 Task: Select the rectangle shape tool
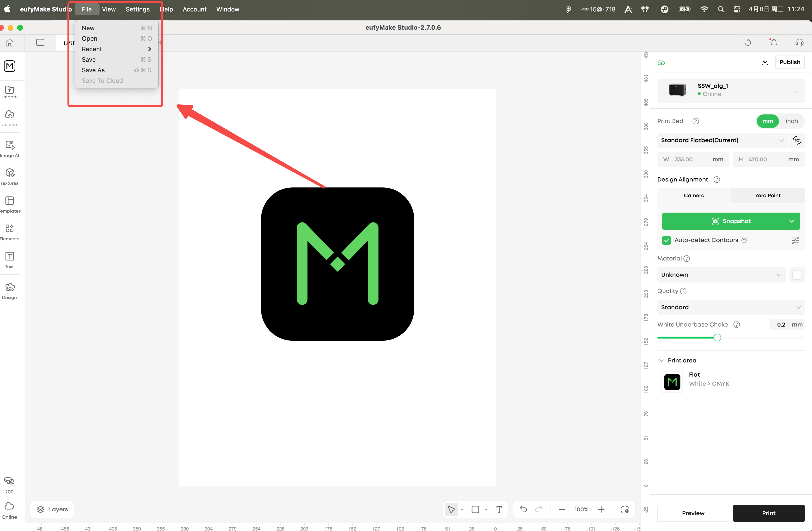tap(475, 509)
